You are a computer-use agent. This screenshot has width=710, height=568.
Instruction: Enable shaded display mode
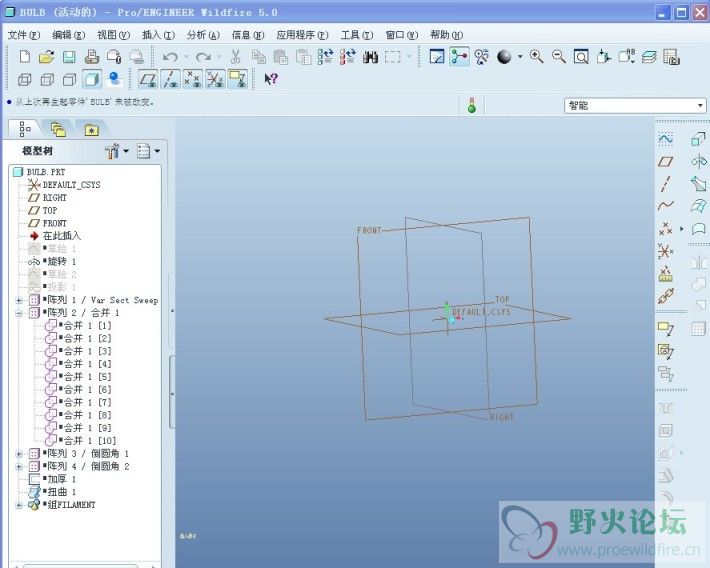(x=92, y=80)
